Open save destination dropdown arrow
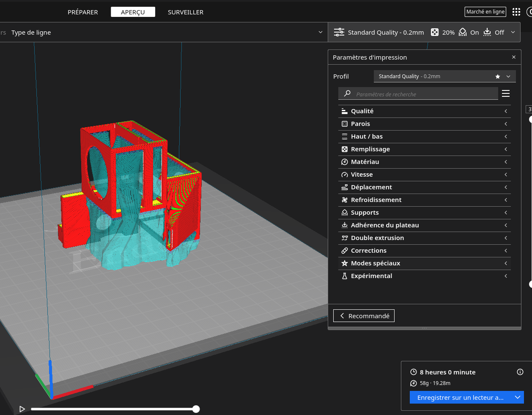 [x=518, y=397]
